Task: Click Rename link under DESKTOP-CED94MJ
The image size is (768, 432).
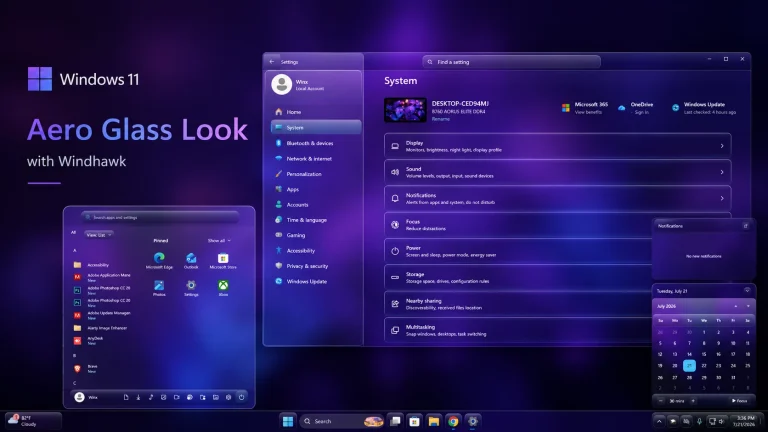Action: [x=440, y=119]
